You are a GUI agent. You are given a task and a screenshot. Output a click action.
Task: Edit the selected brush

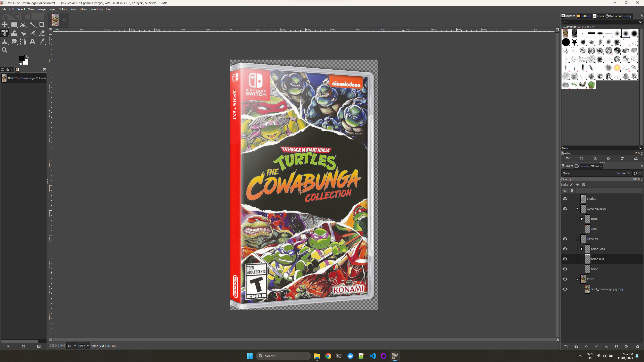coord(568,159)
